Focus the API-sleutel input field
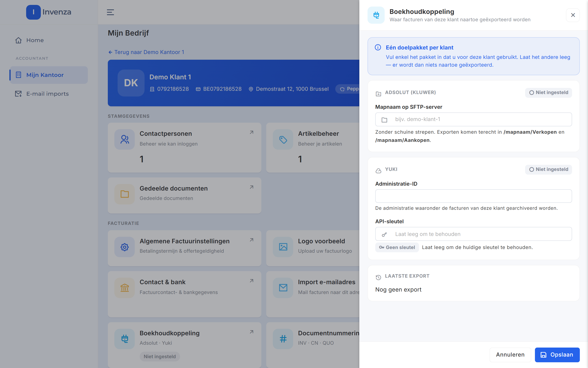Viewport: 588px width, 368px height. click(x=473, y=234)
